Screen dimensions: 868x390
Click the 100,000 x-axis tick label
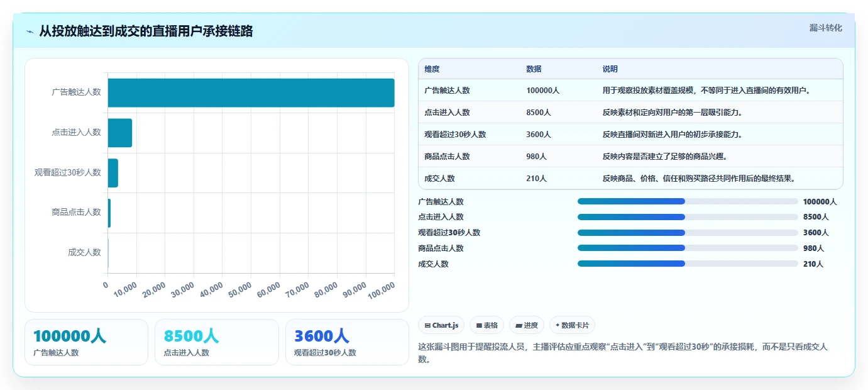[381, 291]
